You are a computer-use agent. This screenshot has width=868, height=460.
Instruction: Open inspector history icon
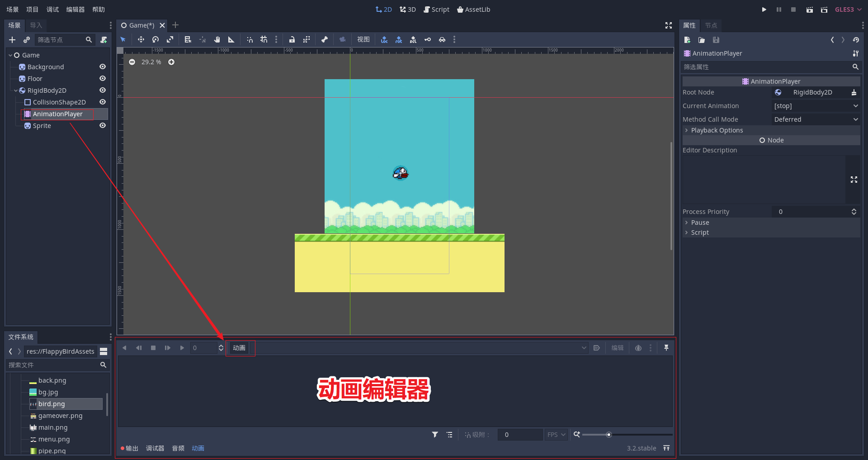pyautogui.click(x=856, y=40)
